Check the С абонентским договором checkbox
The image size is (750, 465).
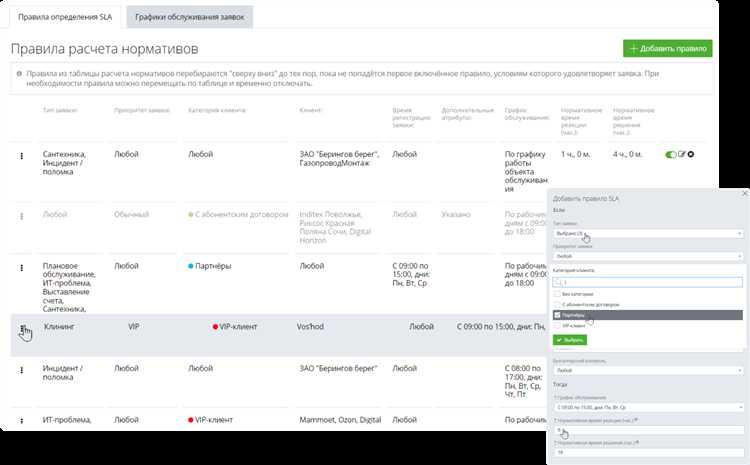click(x=557, y=304)
